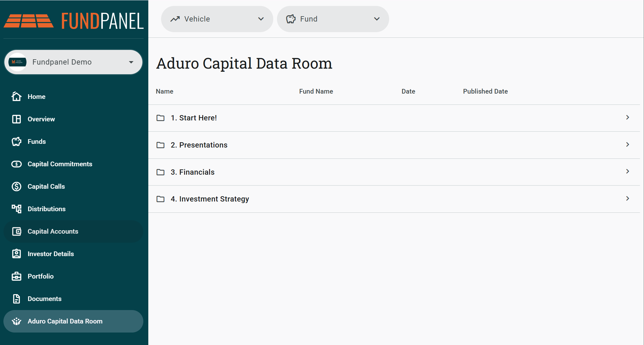
Task: Click the Home house icon in sidebar
Action: [x=17, y=96]
